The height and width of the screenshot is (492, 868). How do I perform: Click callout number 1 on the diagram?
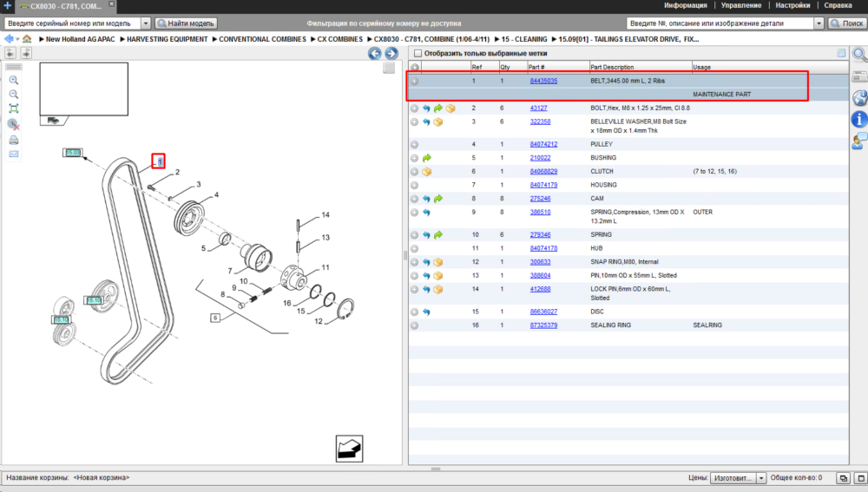159,161
